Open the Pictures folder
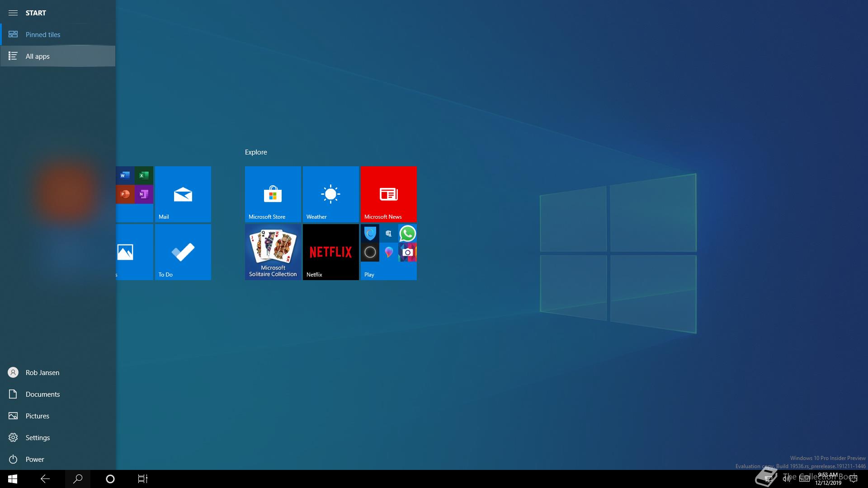Viewport: 868px width, 488px height. pyautogui.click(x=37, y=416)
